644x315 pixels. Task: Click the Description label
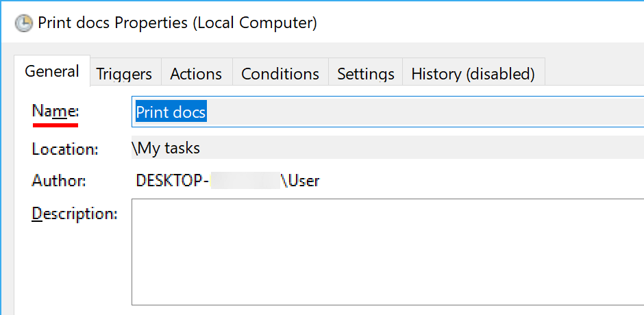pos(75,214)
